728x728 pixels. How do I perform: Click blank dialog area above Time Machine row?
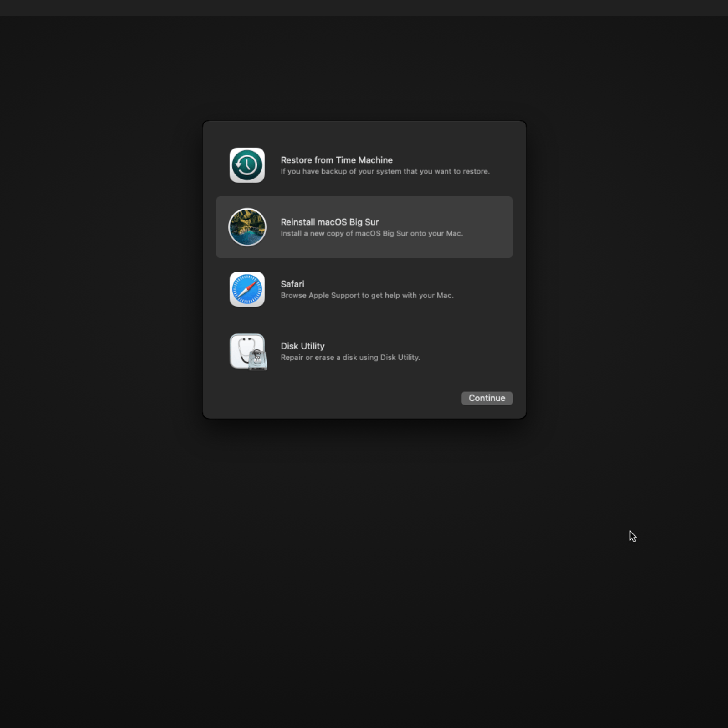(x=364, y=132)
